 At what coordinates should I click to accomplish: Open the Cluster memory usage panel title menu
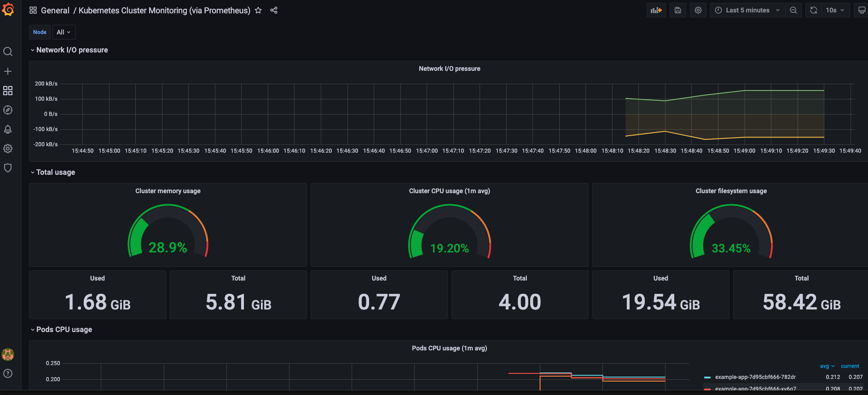pyautogui.click(x=168, y=191)
